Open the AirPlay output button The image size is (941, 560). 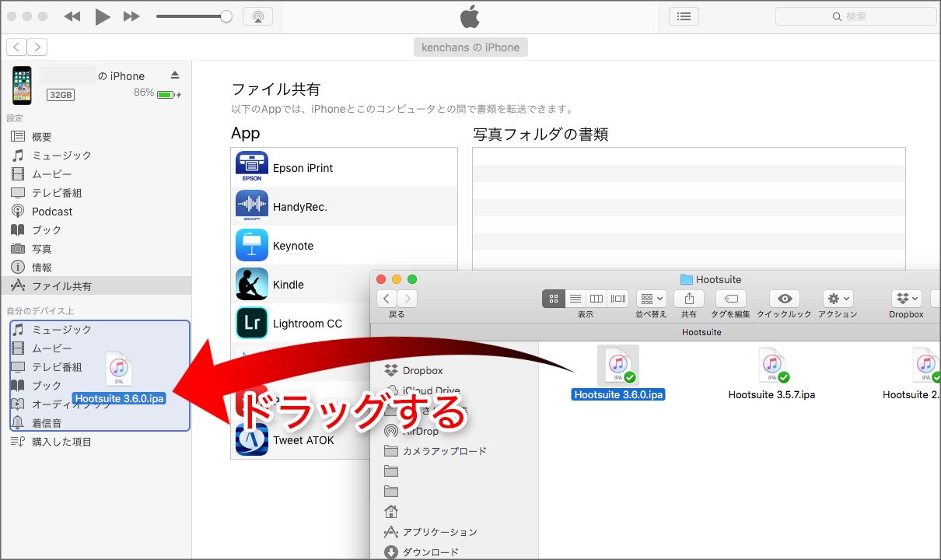(257, 16)
